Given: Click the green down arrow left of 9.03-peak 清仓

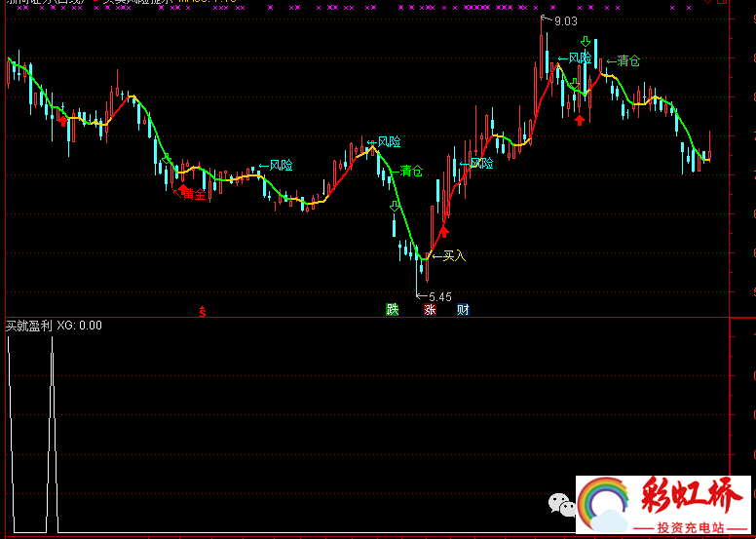Looking at the screenshot, I should click(x=586, y=42).
